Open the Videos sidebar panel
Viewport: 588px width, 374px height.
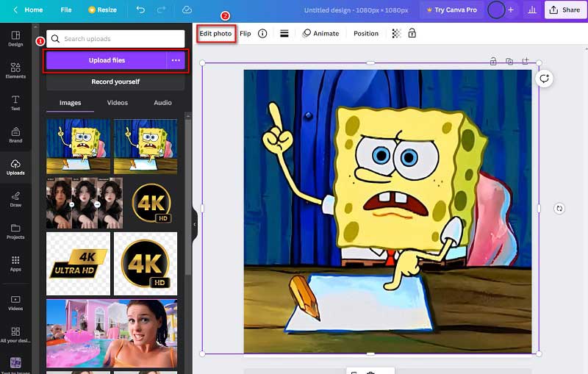click(x=15, y=303)
